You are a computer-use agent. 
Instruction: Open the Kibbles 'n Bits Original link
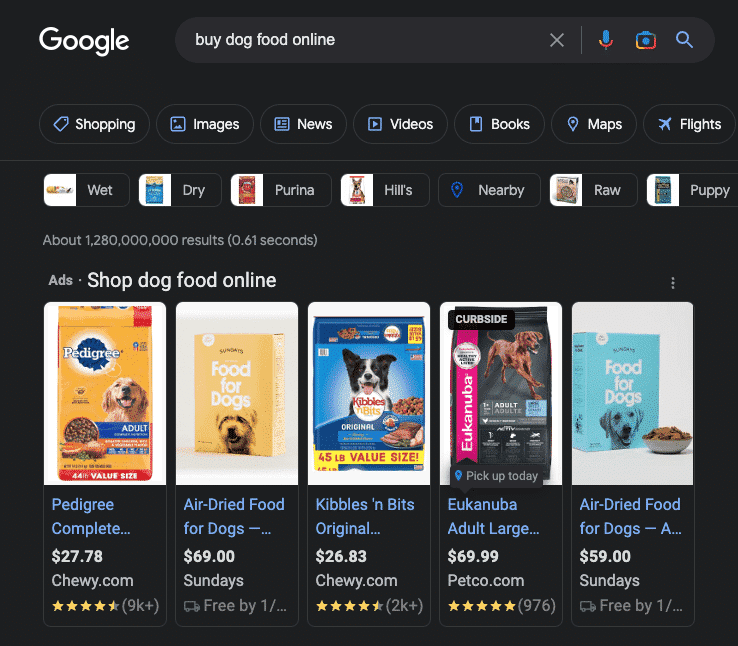(x=365, y=517)
